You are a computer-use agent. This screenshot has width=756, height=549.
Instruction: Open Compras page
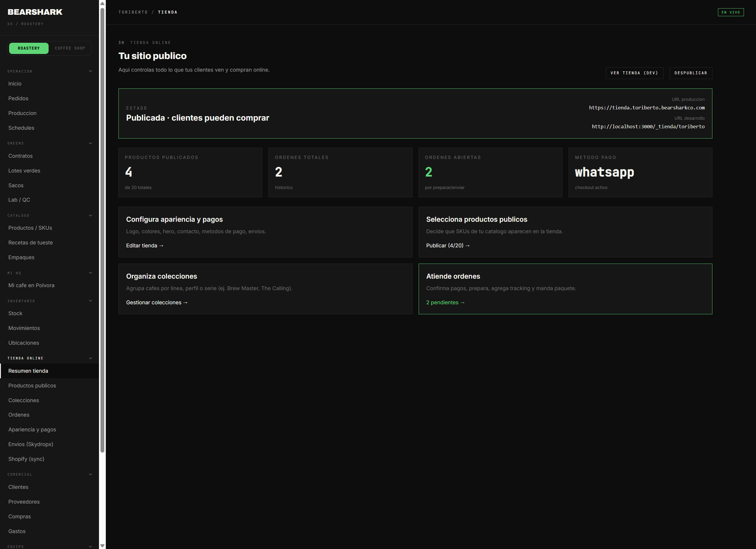pos(49,516)
